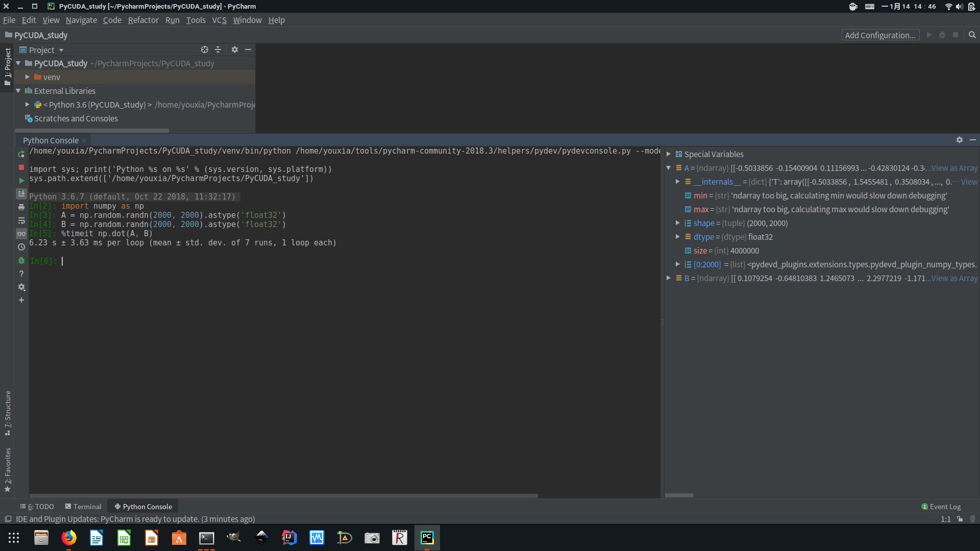
Task: Toggle soft-wrap in console toolbar
Action: 21,220
